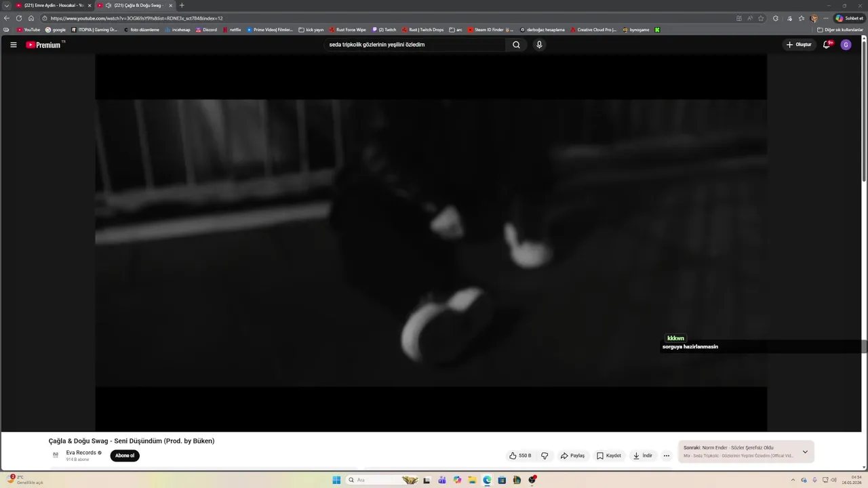Open the ITOPYA Gaming bookmark
Screen dimensions: 868x488
(94, 30)
